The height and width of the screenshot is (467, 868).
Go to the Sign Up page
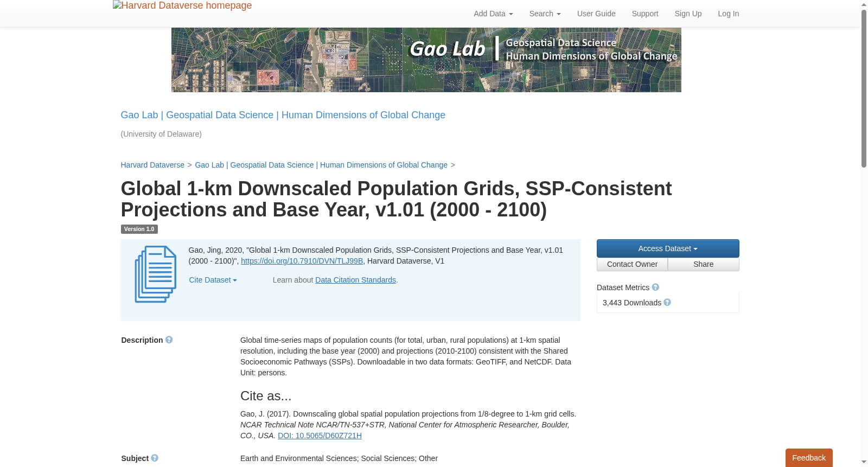[688, 14]
